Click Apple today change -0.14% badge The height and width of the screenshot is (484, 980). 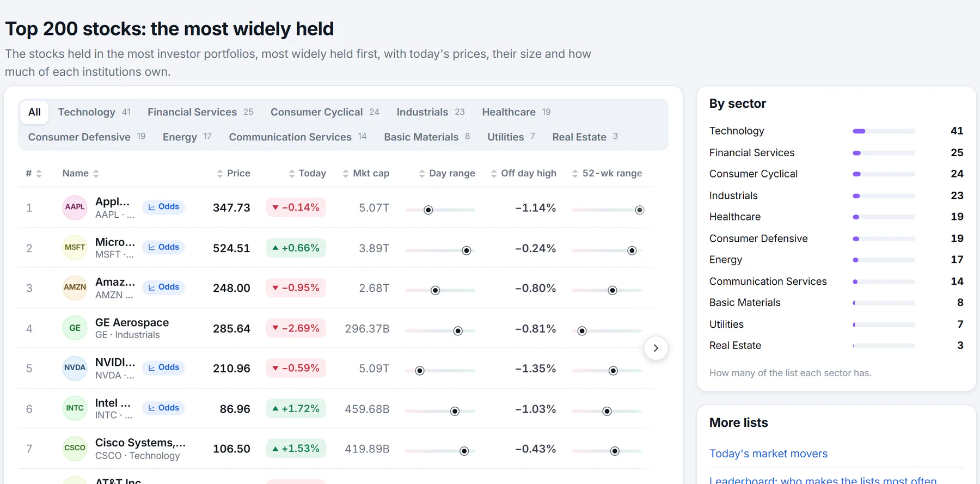click(296, 207)
